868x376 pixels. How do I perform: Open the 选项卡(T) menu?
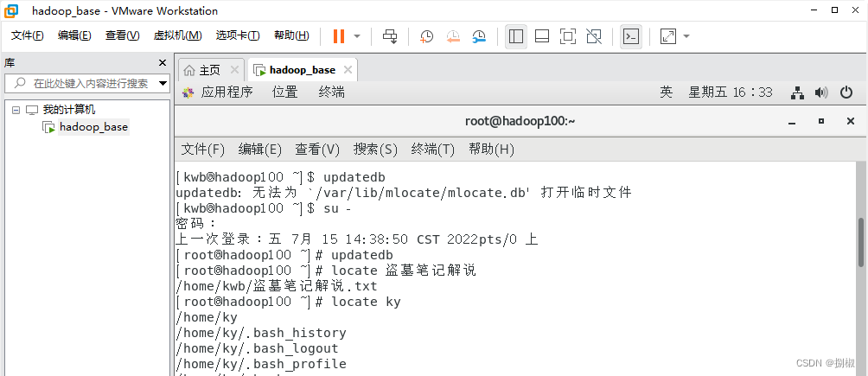[238, 35]
